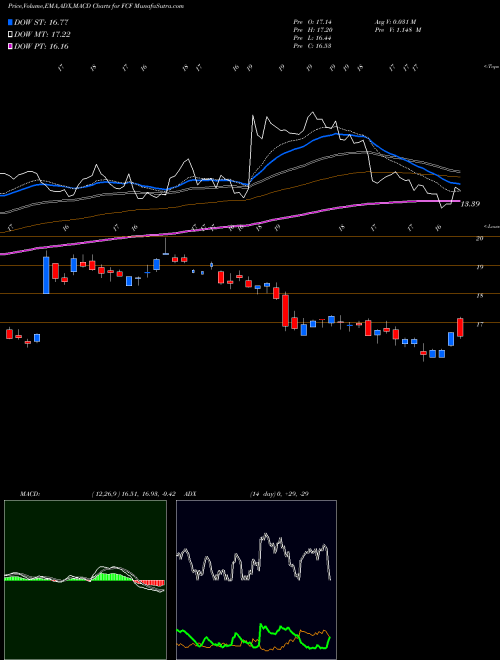
Task: Click the 'DOW ST: 16.77' legend label
Action: pyautogui.click(x=41, y=22)
